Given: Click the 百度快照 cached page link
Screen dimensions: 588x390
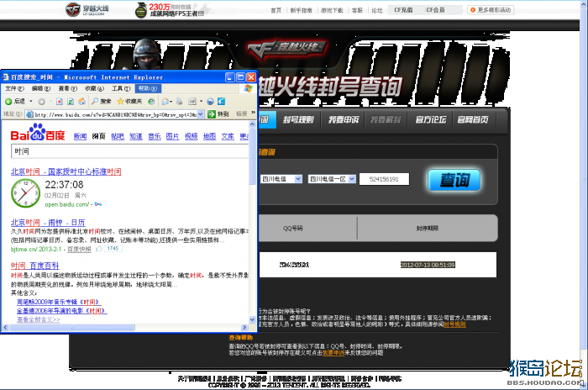Looking at the screenshot, I should click(79, 250).
